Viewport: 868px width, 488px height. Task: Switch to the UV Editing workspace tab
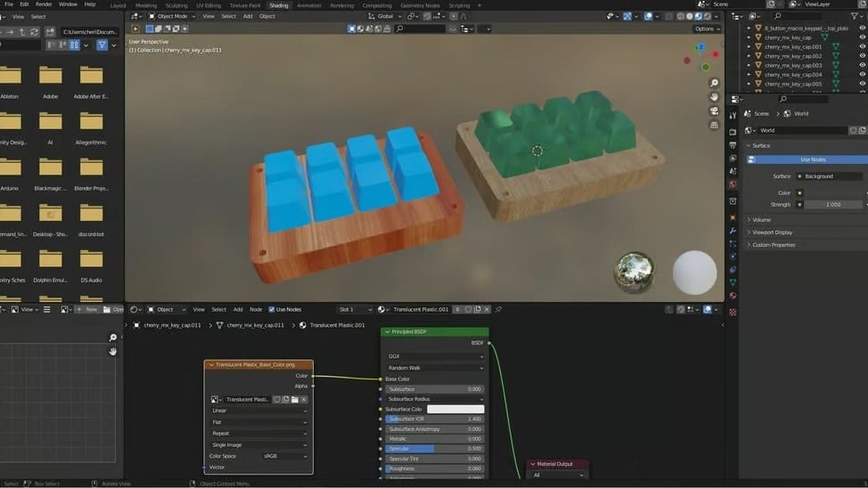coord(209,5)
